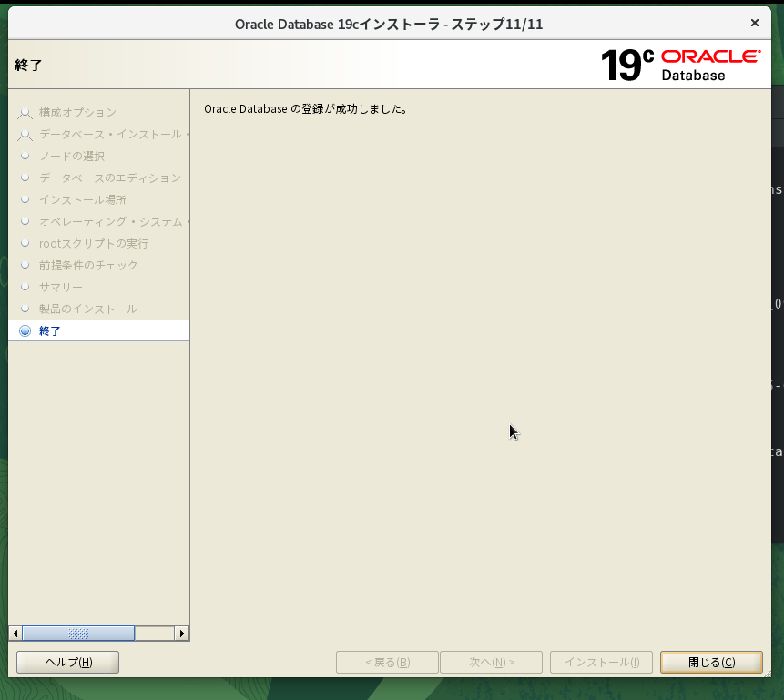784x700 pixels.
Task: Select the 製品のインストール step
Action: coord(87,309)
